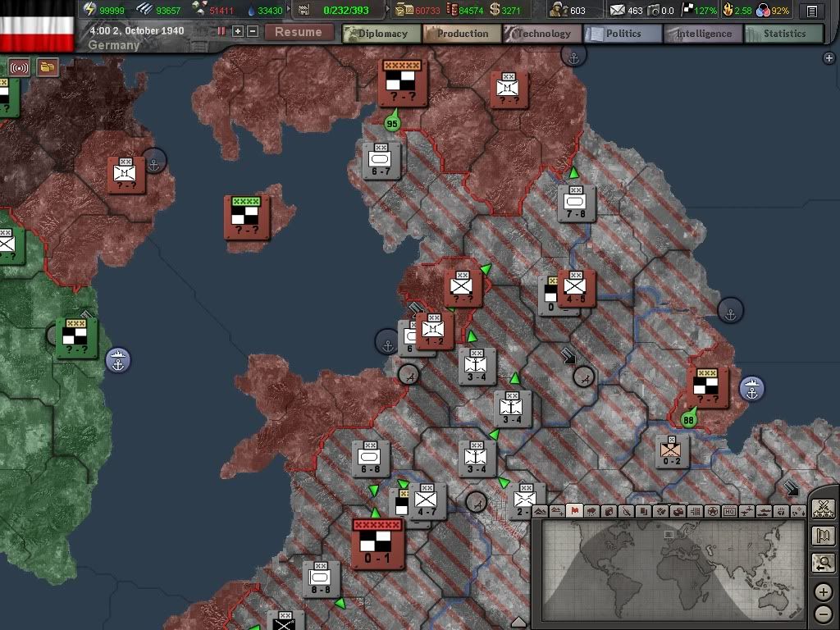
Task: Click the national unity icon showing 92%
Action: tap(762, 10)
